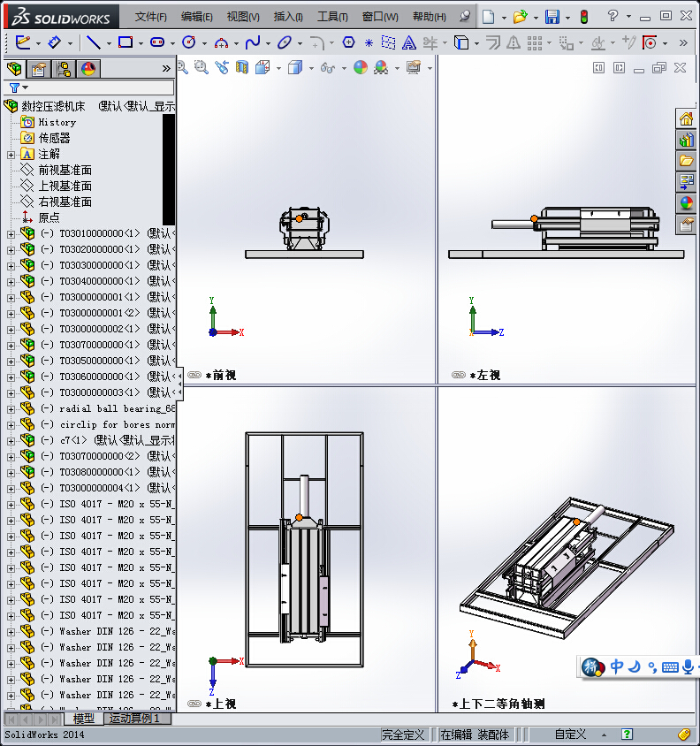Screen dimensions: 700x746
Task: Select the Spline sketch tool
Action: click(x=252, y=42)
